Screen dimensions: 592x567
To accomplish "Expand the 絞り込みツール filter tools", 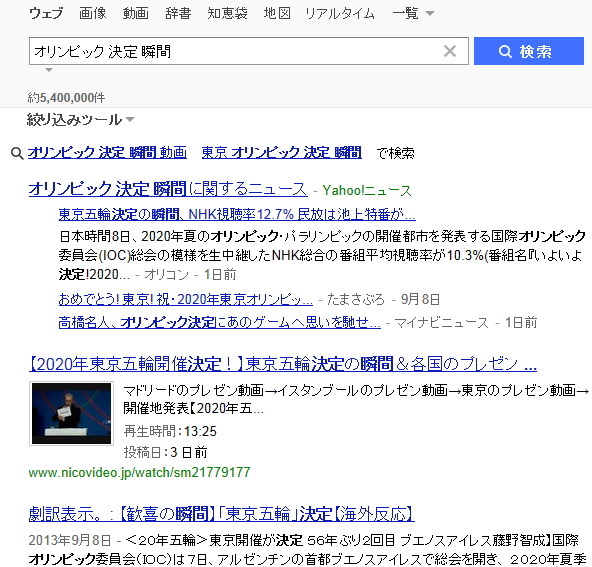I will click(80, 120).
